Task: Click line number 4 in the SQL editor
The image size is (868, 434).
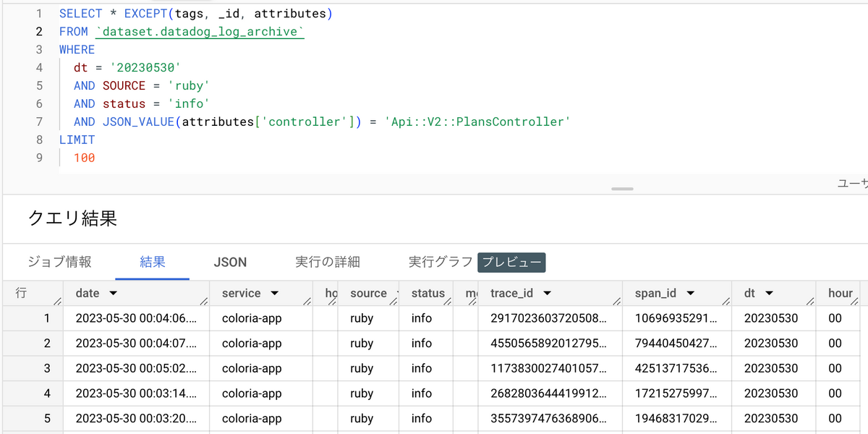Action: pyautogui.click(x=39, y=67)
